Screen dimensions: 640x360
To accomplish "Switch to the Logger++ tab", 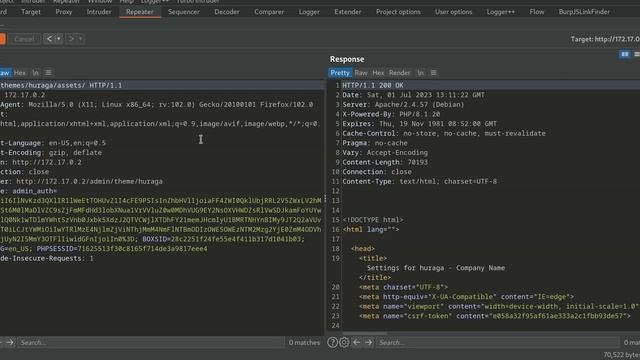I will click(500, 12).
